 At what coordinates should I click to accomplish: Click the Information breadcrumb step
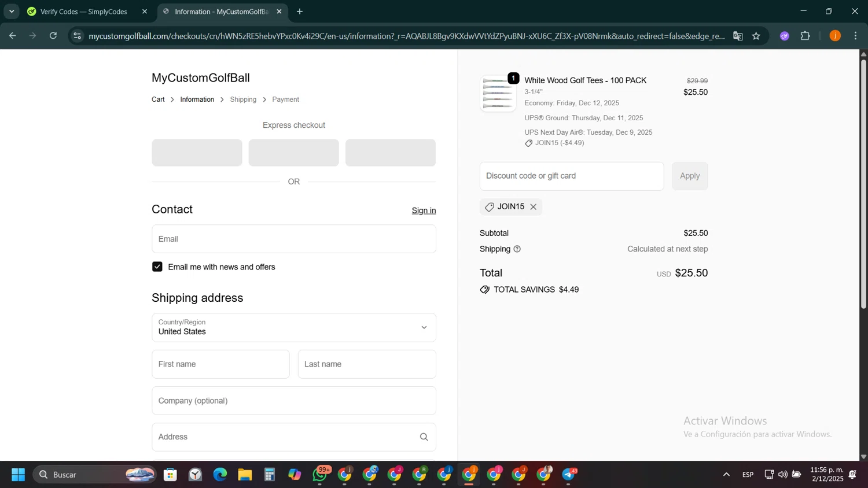point(197,99)
